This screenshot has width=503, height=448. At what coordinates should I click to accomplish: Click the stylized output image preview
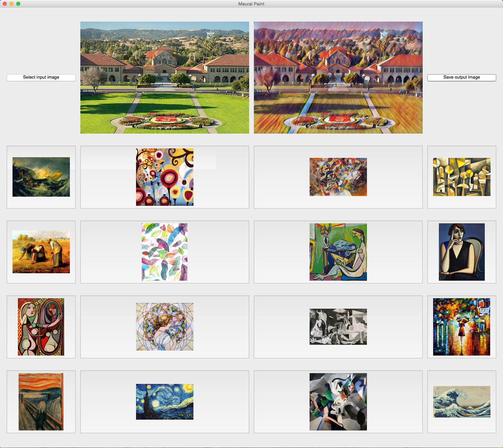pos(338,78)
